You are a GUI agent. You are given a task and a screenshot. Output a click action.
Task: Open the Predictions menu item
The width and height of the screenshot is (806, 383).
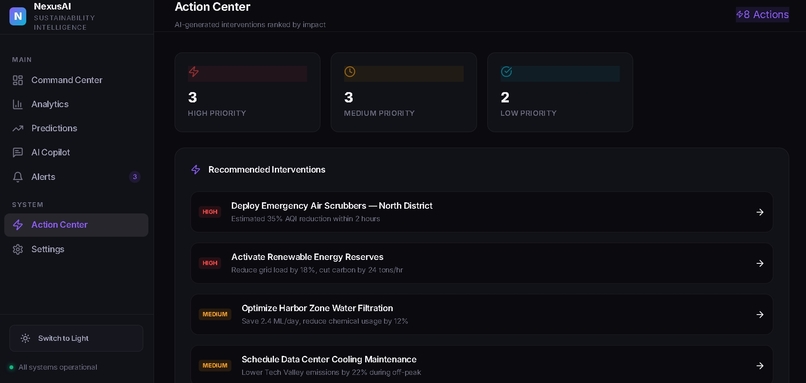click(76, 129)
